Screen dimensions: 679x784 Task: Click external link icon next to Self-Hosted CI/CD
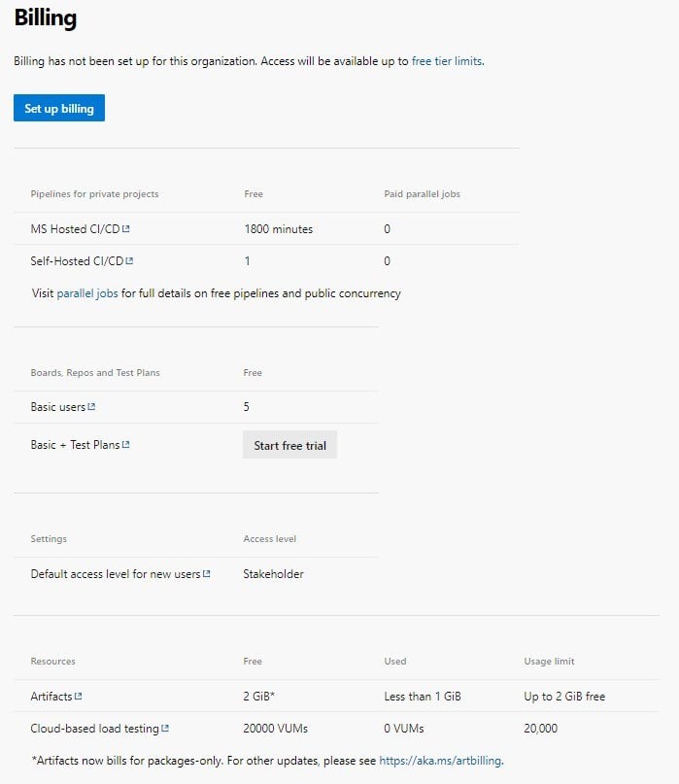pyautogui.click(x=130, y=261)
